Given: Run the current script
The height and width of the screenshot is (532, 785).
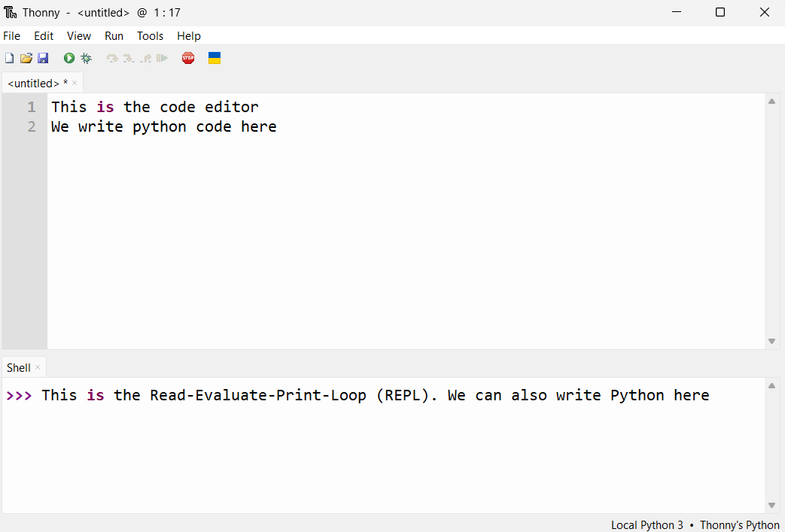Looking at the screenshot, I should 68,58.
